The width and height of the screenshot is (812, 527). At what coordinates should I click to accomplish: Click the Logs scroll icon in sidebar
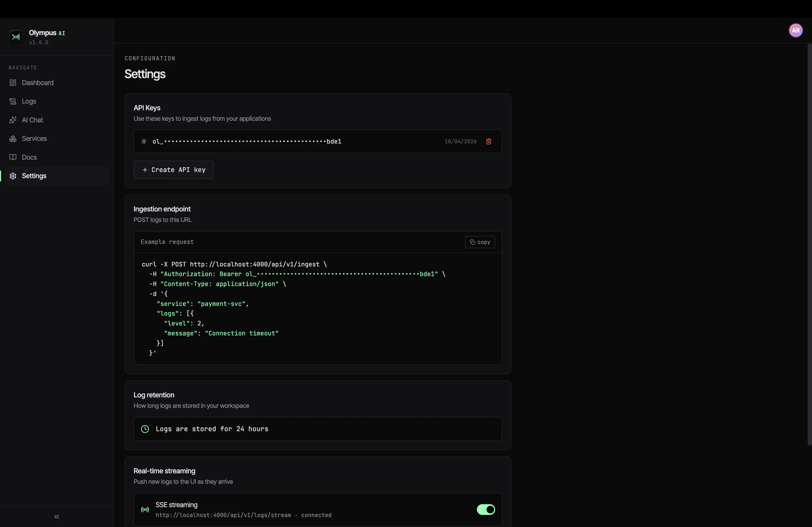coord(13,101)
